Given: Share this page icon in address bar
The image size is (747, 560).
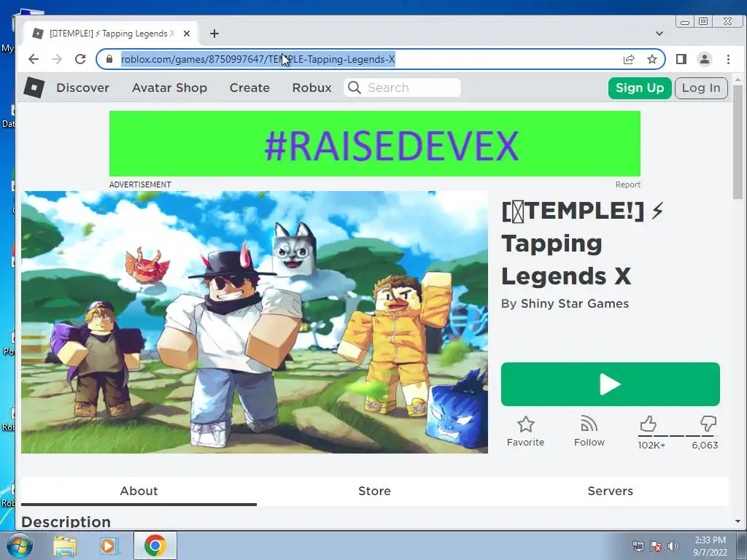Looking at the screenshot, I should (629, 59).
